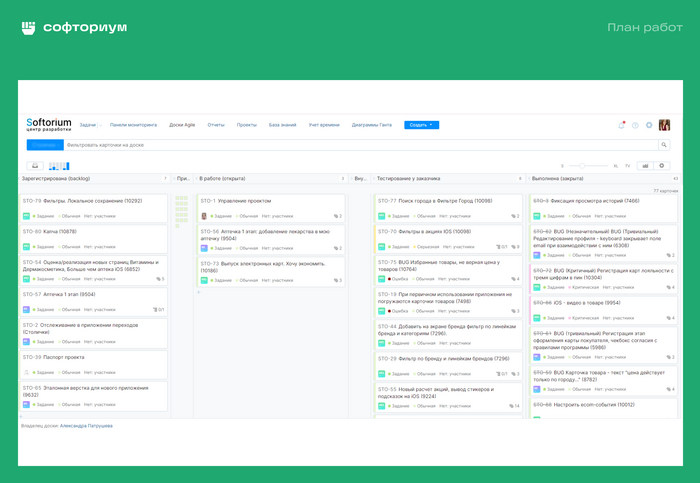Collapse the Зарегистрирована (backlog) column
The height and width of the screenshot is (483, 700).
click(165, 178)
